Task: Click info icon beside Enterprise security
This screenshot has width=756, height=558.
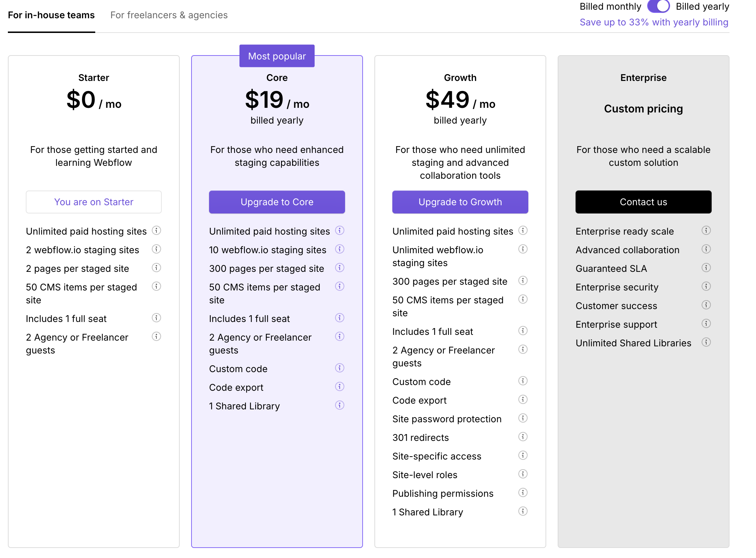Action: point(706,286)
